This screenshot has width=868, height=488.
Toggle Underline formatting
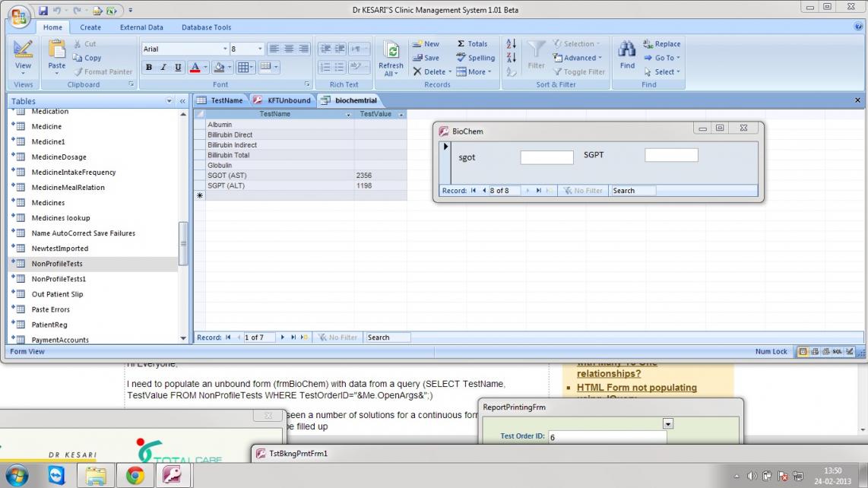178,68
